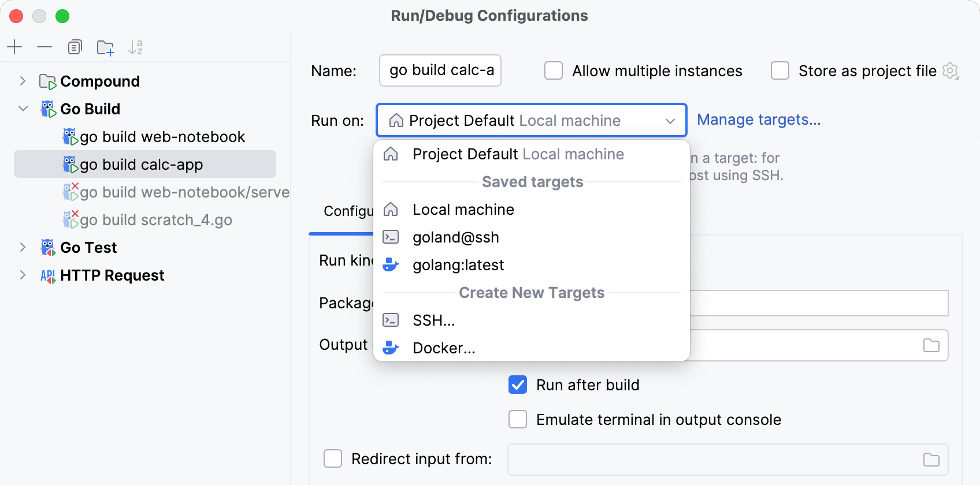Select golang:latest Docker target from list
Screen dimensions: 980x485
pos(458,265)
